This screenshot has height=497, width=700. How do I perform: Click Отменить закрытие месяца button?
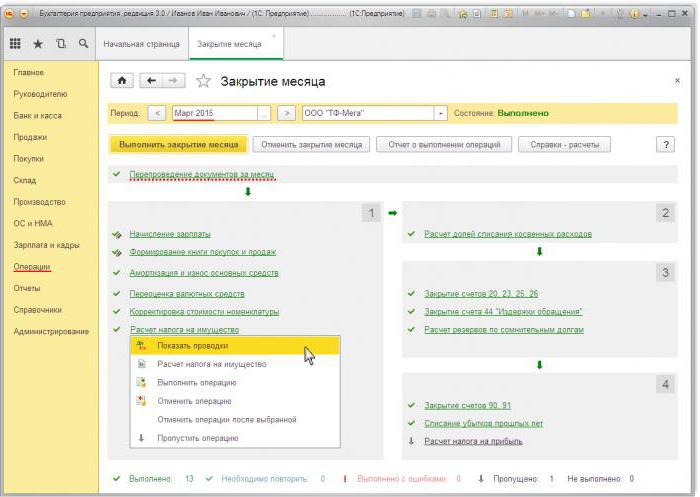pyautogui.click(x=310, y=144)
